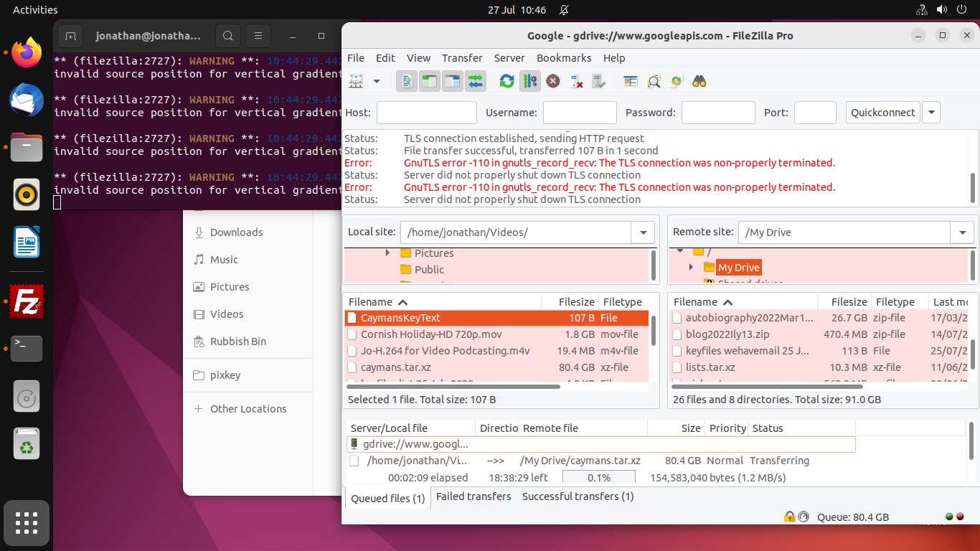This screenshot has height=551, width=980.
Task: Sort the local list by Filename header
Action: 442,302
